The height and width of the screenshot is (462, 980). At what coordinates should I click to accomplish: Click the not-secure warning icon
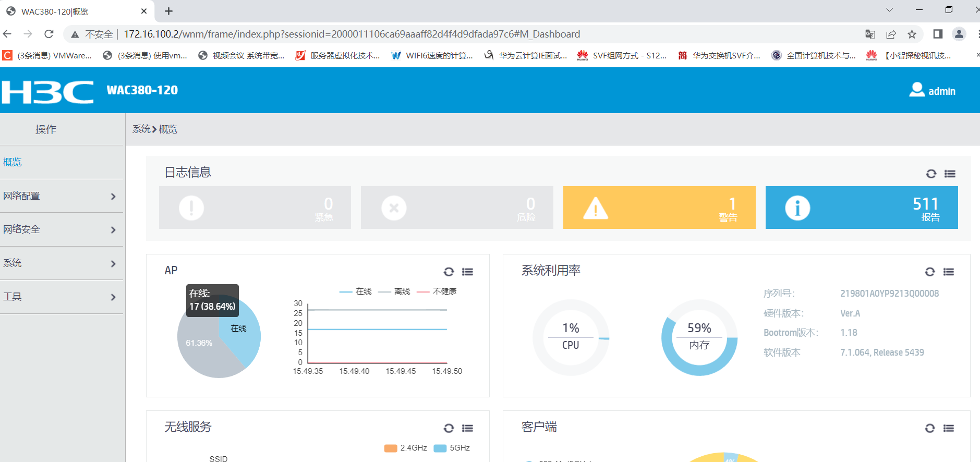[75, 34]
